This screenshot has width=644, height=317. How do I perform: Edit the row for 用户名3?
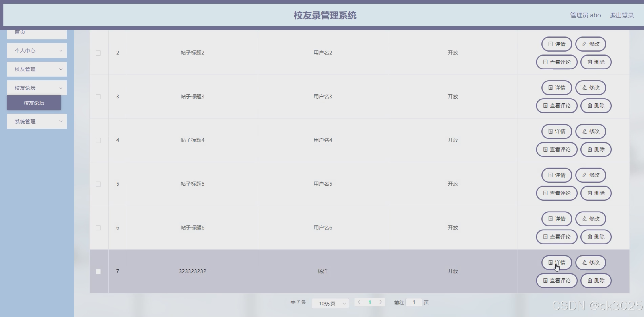(590, 88)
